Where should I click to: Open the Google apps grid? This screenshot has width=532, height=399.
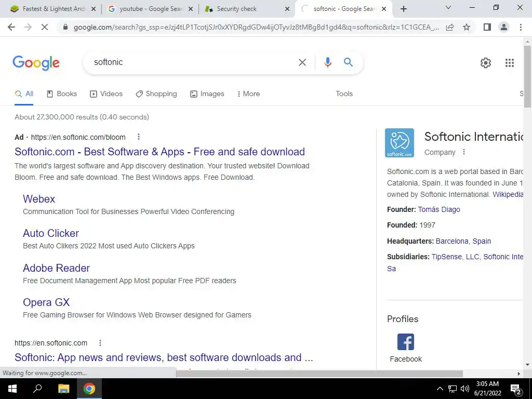pos(509,63)
